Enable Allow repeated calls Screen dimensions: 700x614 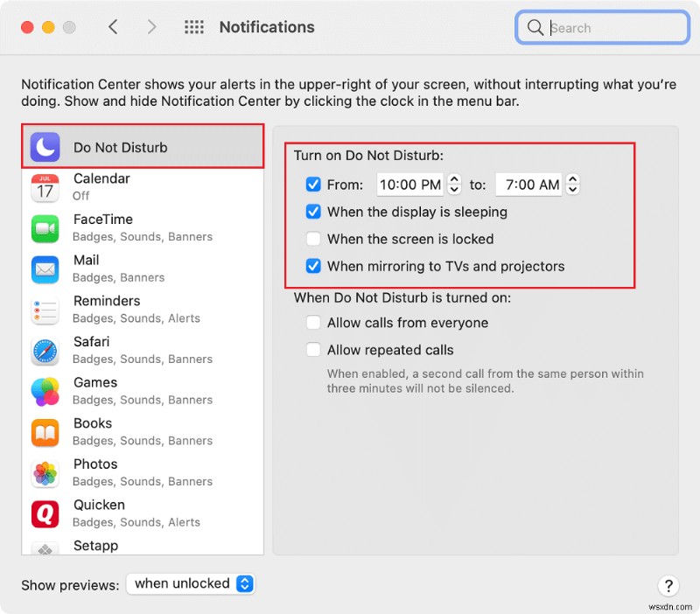tap(313, 349)
